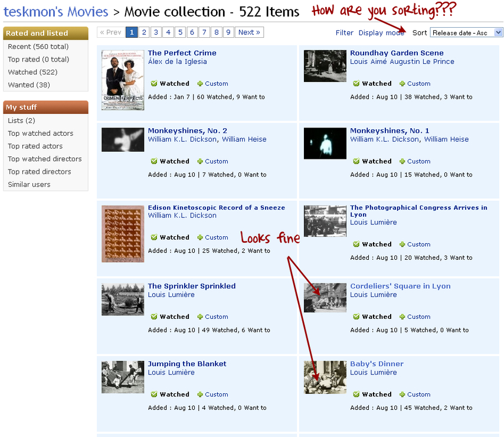Click green plus icon for The Perfect Crime Custom
The image size is (504, 437).
point(200,84)
